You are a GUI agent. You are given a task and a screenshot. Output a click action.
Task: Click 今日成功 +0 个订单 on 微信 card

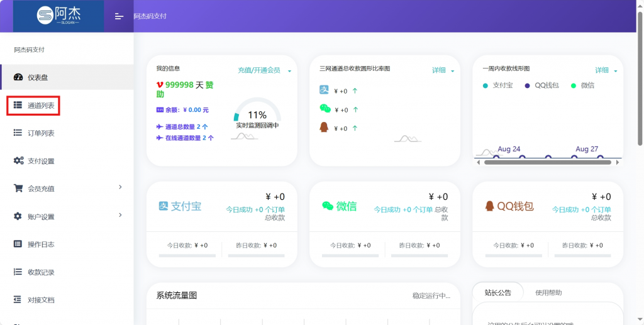[403, 210]
